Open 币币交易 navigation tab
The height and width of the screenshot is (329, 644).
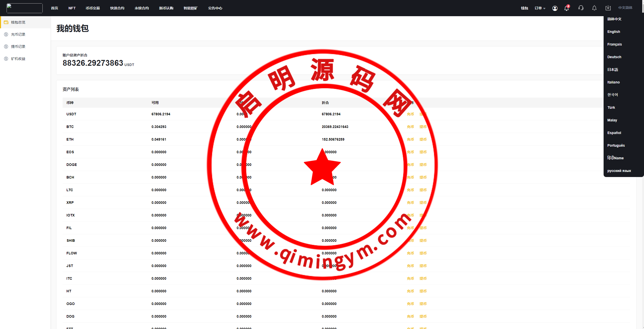coord(93,8)
